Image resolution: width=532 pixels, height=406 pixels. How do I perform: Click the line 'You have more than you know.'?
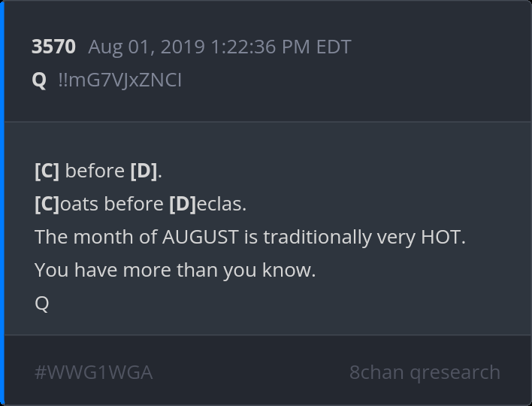point(175,270)
